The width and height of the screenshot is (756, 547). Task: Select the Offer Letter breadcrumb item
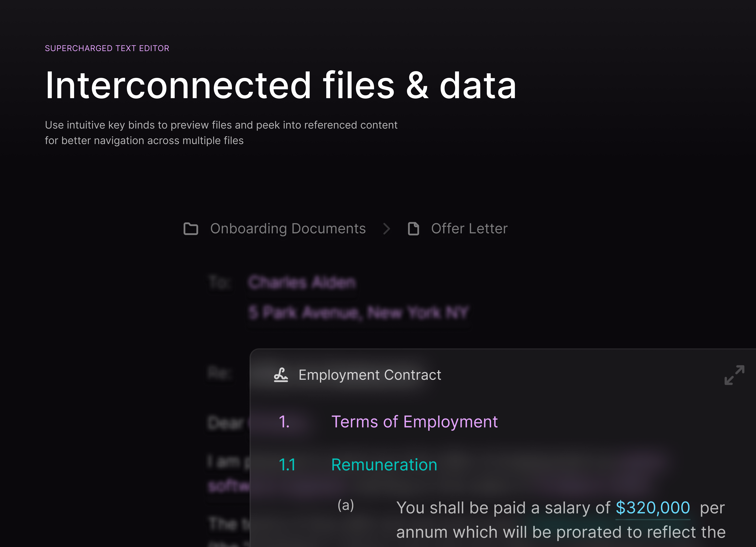pyautogui.click(x=469, y=229)
